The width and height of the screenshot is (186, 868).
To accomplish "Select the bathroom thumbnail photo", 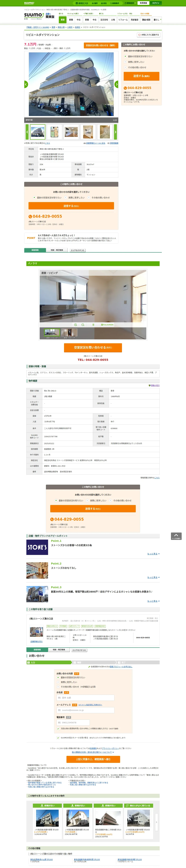I will point(105,132).
